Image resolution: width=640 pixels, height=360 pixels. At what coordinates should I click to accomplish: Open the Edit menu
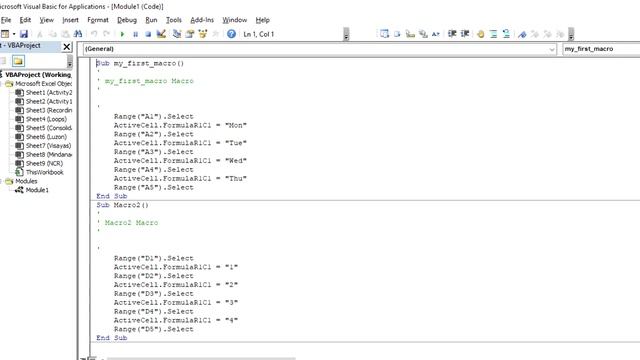(x=25, y=20)
